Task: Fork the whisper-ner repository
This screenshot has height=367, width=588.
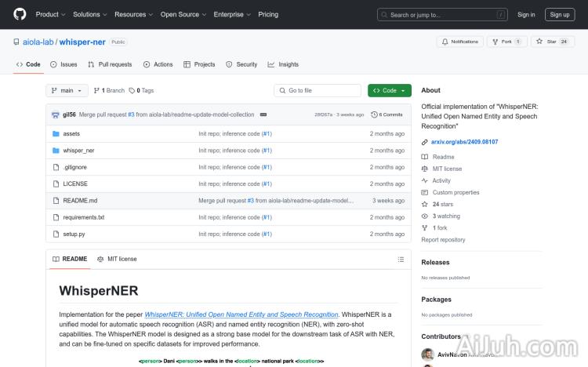Action: click(x=506, y=42)
